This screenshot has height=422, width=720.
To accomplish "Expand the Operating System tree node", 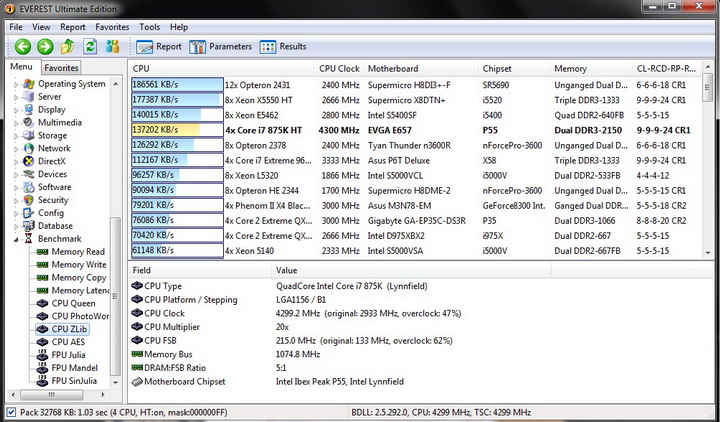I will point(16,84).
